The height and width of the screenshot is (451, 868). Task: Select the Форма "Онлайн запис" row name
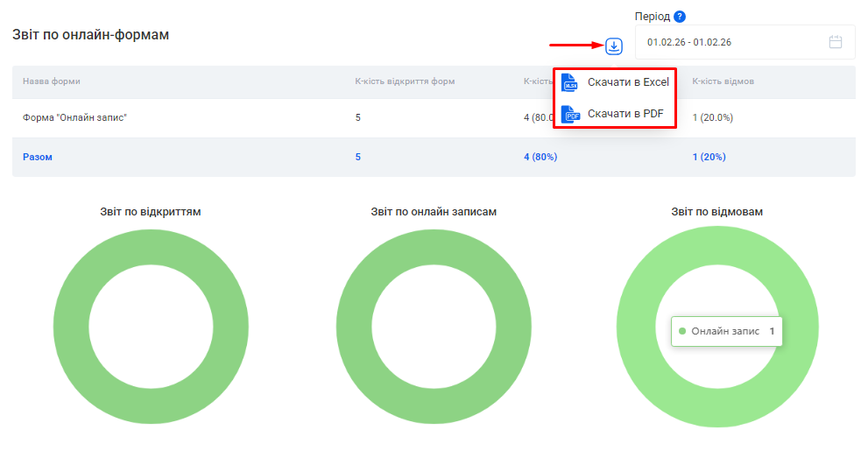(74, 117)
